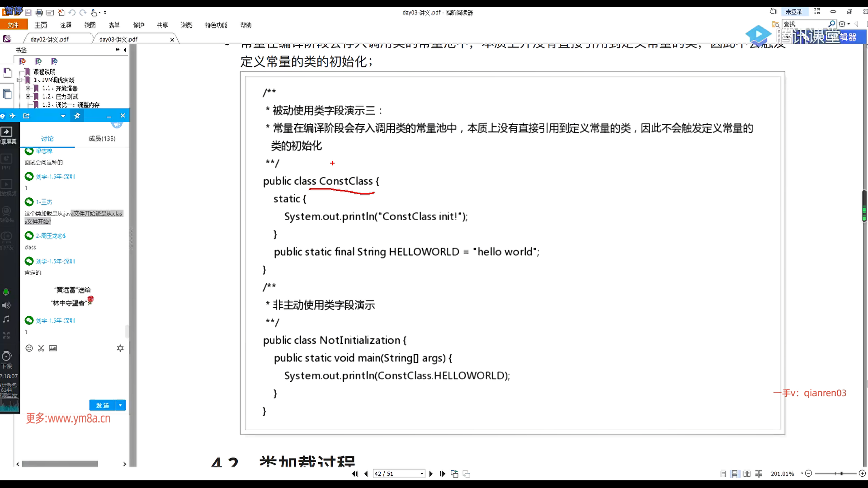
Task: Click the 未登录 login button
Action: tap(793, 12)
